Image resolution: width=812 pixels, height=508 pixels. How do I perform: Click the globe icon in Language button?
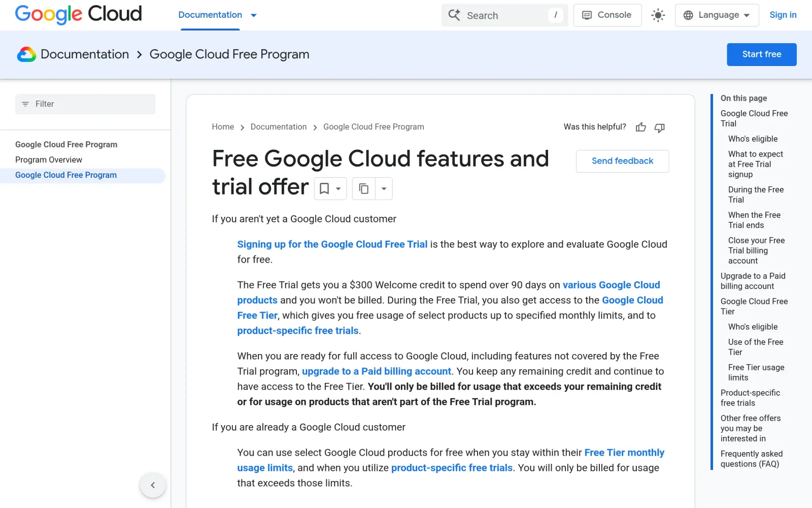[688, 15]
